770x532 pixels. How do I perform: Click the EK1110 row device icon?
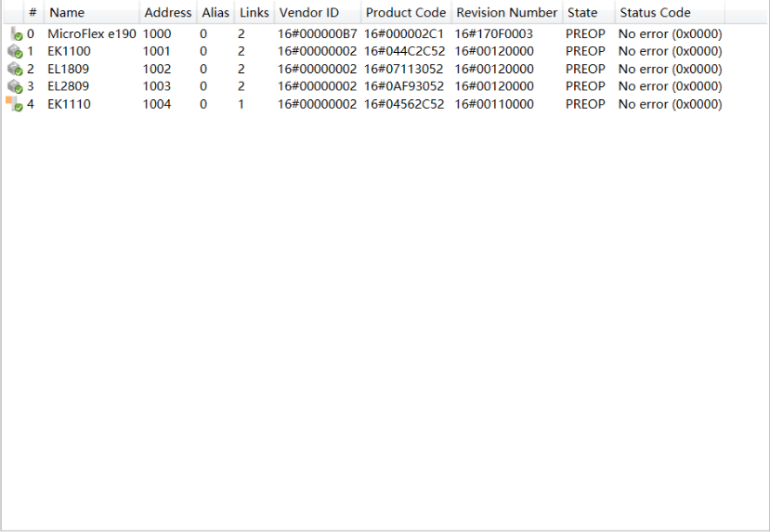tap(14, 104)
